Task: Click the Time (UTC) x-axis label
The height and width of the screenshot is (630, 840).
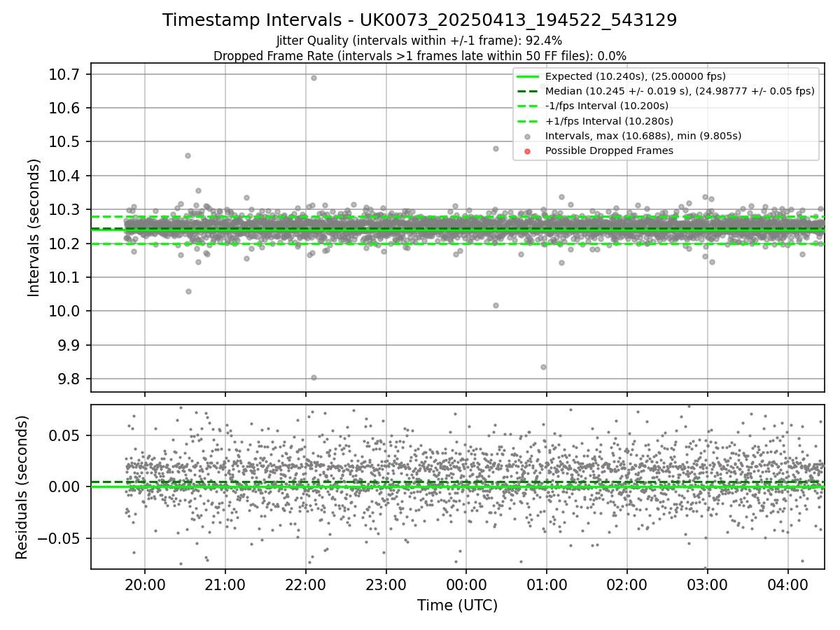Action: 457,605
